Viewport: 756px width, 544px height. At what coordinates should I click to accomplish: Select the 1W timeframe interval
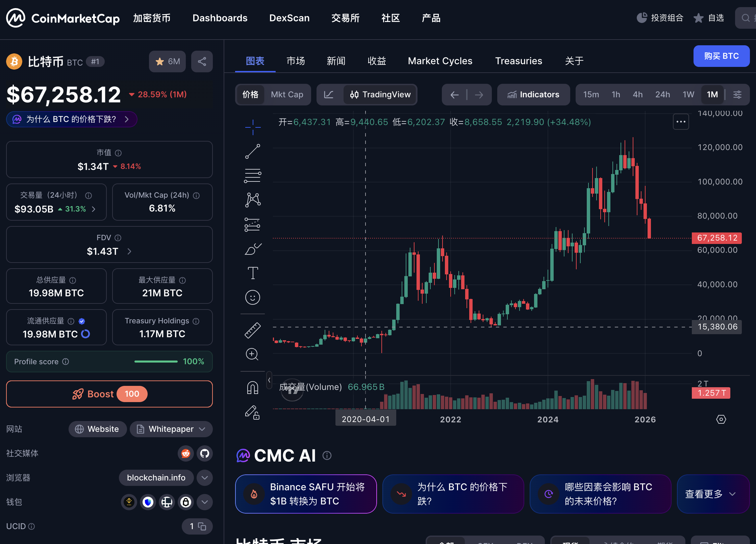point(688,95)
